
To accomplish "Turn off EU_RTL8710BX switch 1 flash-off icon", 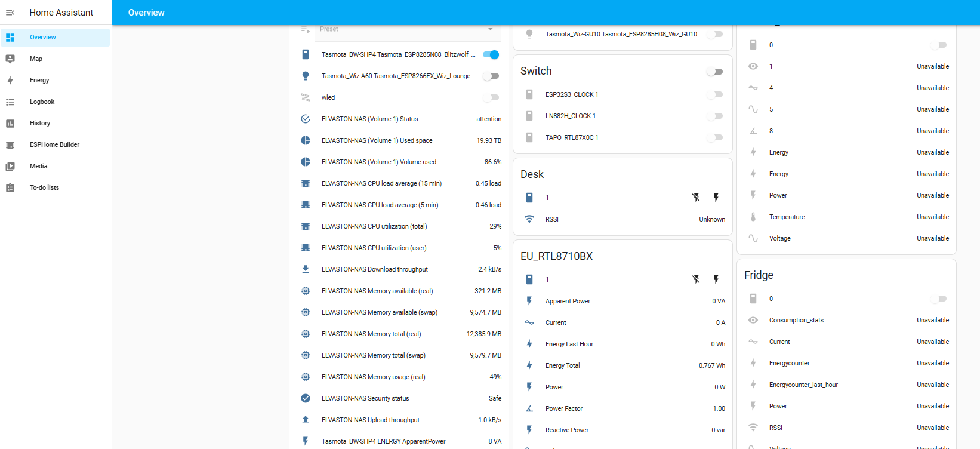I will click(x=696, y=279).
